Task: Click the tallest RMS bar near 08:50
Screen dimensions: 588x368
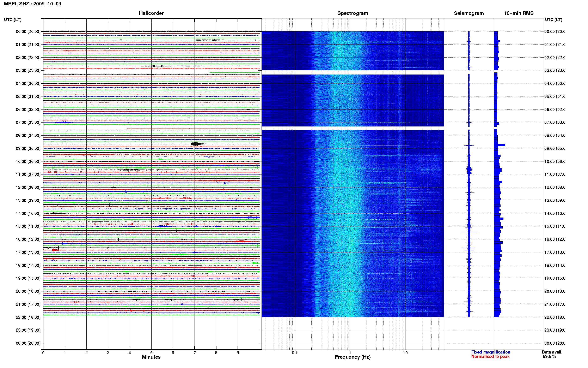Action: (x=500, y=145)
